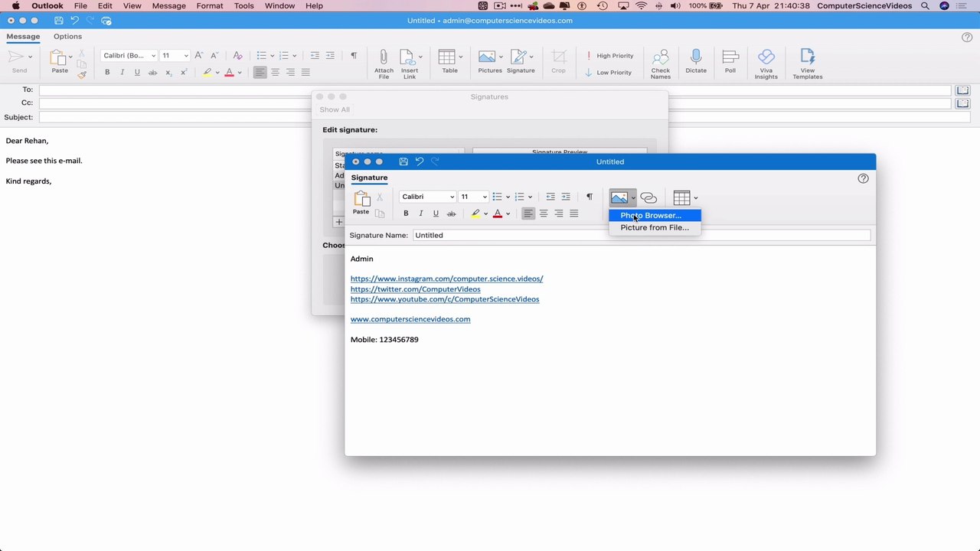Expand main toolbar font color arrow
980x551 pixels.
240,73
